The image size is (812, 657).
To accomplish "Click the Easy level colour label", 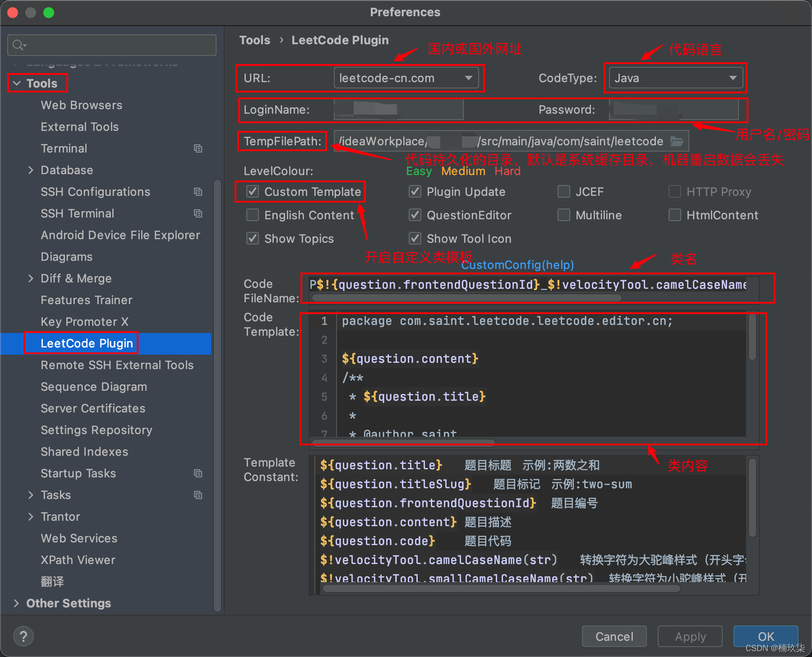I will click(x=419, y=171).
